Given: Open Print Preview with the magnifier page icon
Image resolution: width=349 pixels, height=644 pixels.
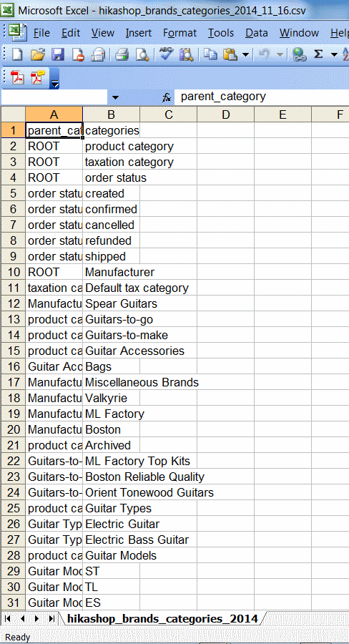Looking at the screenshot, I should 142,54.
